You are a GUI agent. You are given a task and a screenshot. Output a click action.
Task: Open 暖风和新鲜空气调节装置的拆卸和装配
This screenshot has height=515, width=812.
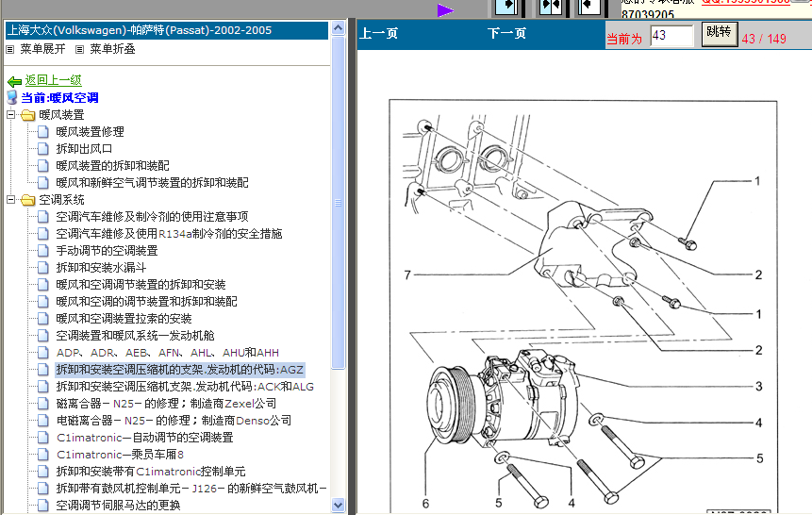152,183
